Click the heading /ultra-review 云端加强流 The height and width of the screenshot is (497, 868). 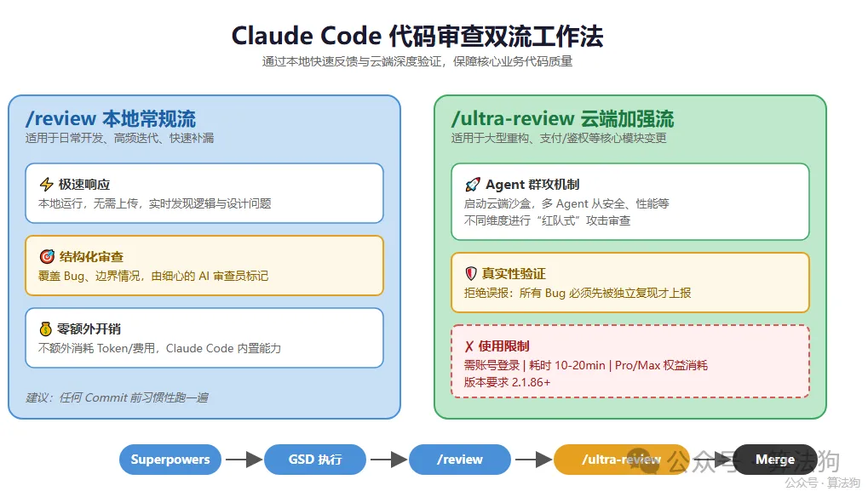click(562, 118)
